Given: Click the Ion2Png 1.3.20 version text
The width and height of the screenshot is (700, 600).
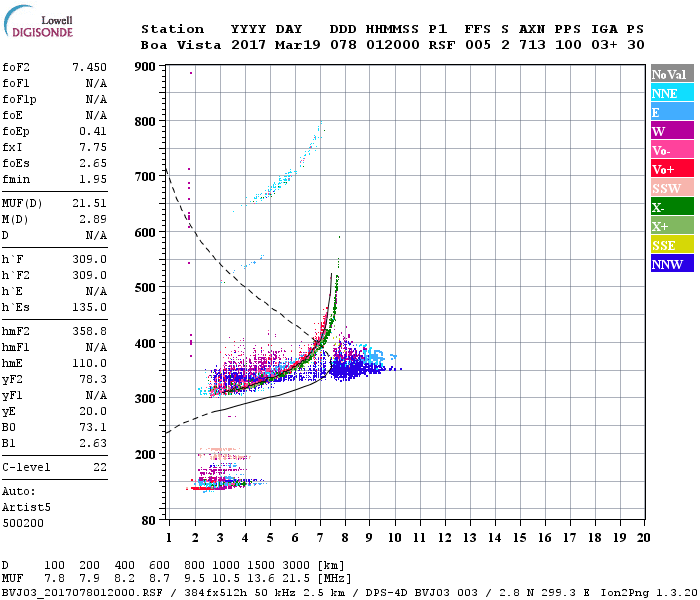Looking at the screenshot, I should point(649,593).
